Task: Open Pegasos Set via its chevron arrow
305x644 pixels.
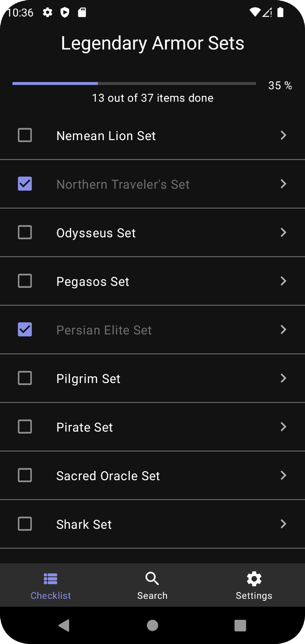Action: tap(283, 281)
